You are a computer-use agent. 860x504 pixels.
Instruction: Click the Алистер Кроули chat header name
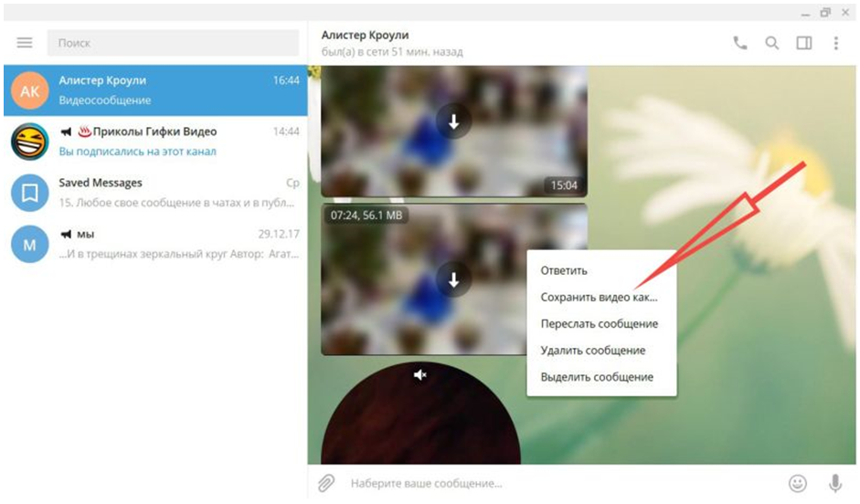365,35
